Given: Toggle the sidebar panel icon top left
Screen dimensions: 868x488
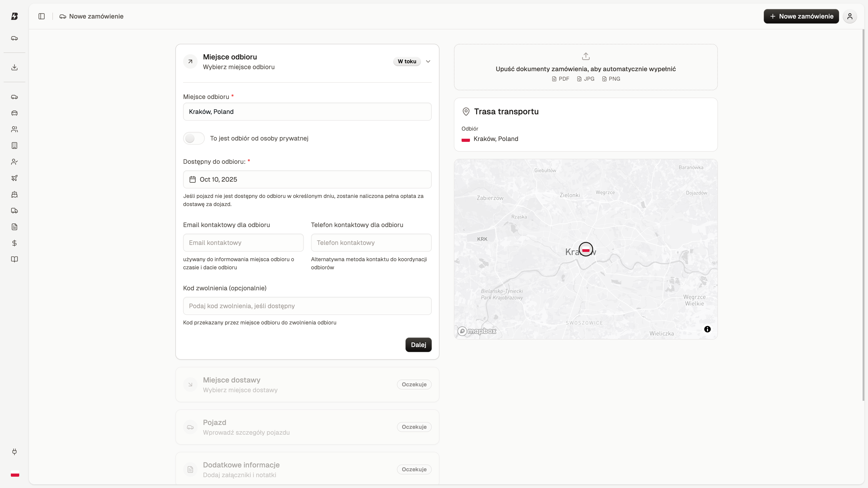Looking at the screenshot, I should pos(41,16).
